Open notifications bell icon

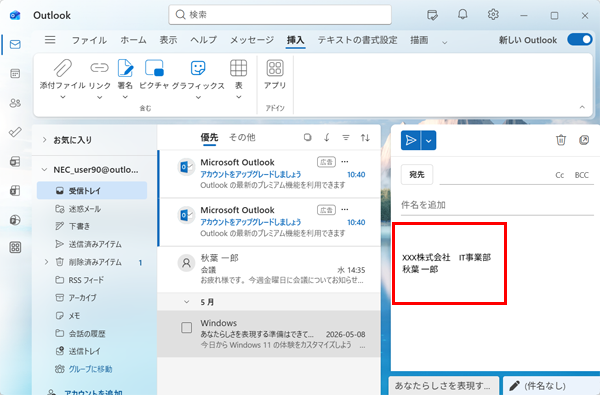(x=463, y=15)
